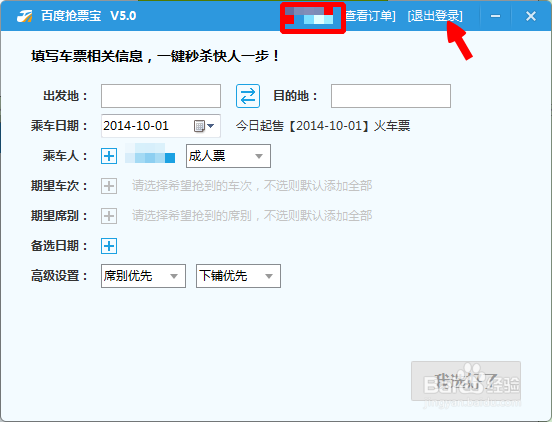Screen dimensions: 552x422
Task: Add a passenger with the 乘车人 plus icon
Action: pos(109,156)
